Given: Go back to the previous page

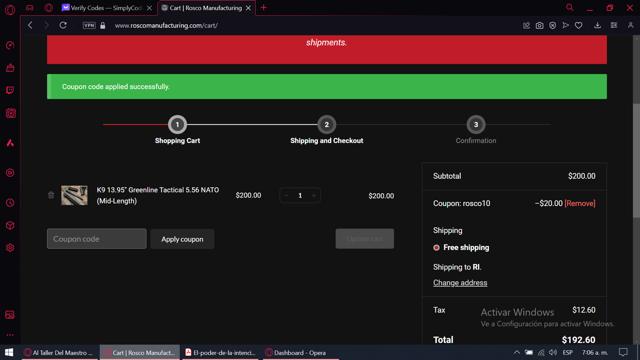Looking at the screenshot, I should click(30, 25).
